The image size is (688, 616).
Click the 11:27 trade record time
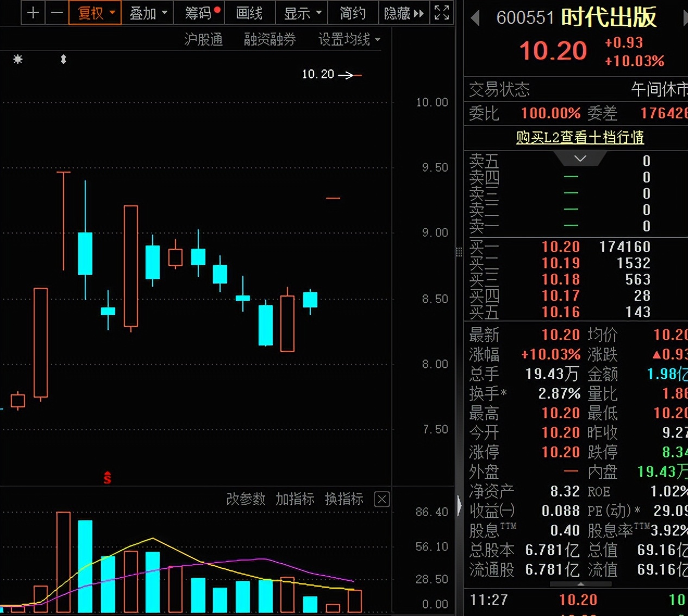(x=489, y=600)
